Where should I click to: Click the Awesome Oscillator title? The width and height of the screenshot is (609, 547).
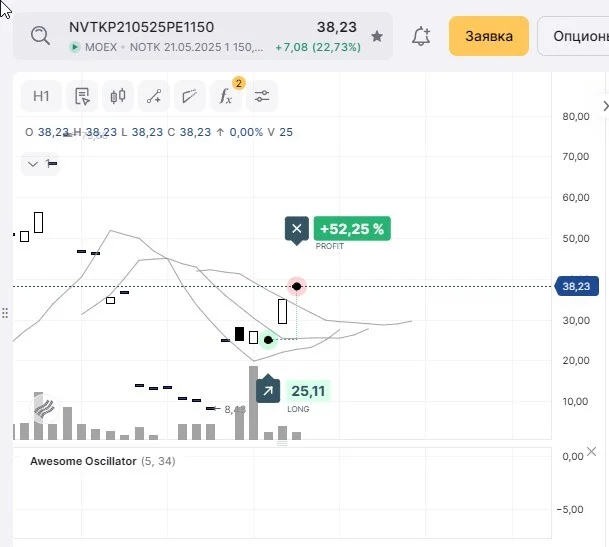(x=83, y=461)
